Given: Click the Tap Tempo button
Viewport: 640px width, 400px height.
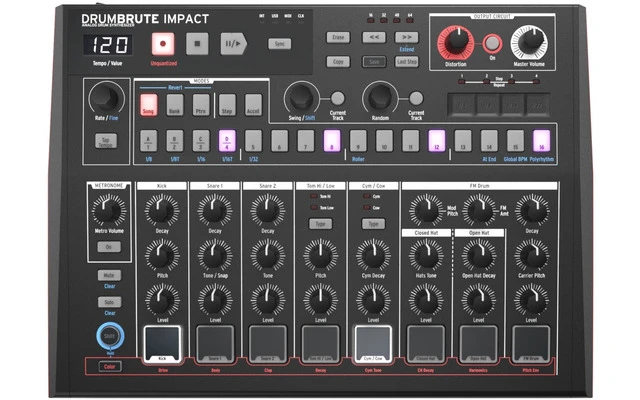Looking at the screenshot, I should point(106,142).
